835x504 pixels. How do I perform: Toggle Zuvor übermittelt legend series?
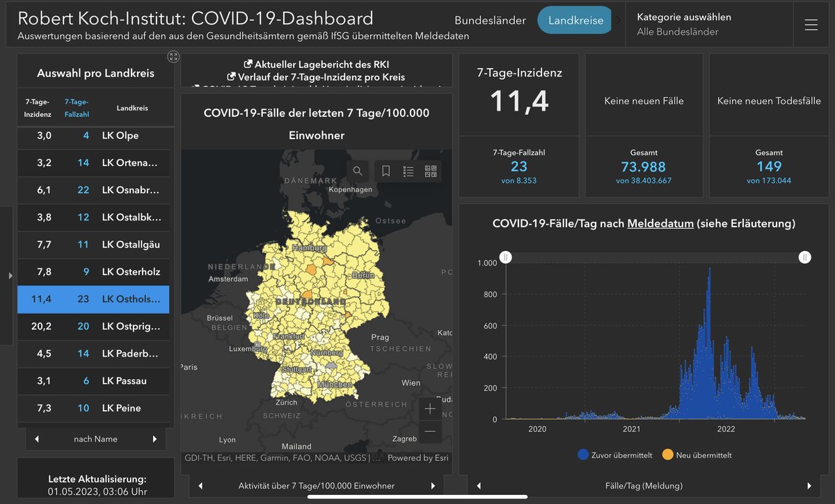point(615,455)
